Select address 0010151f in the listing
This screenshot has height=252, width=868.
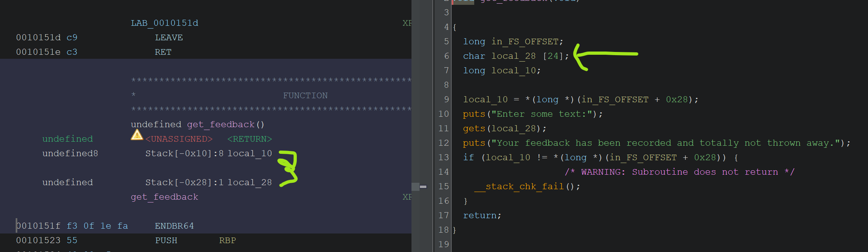point(38,226)
